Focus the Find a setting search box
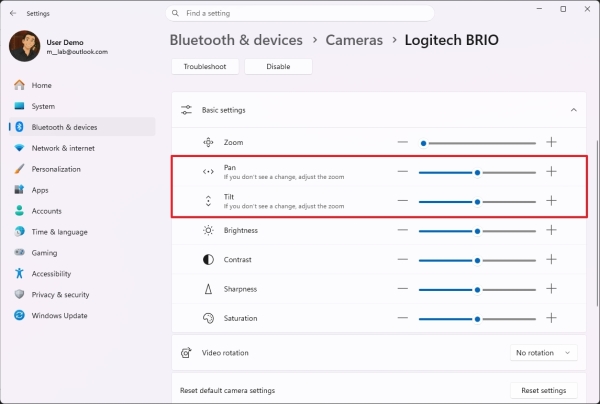Viewport: 600px width, 404px height. click(x=300, y=14)
